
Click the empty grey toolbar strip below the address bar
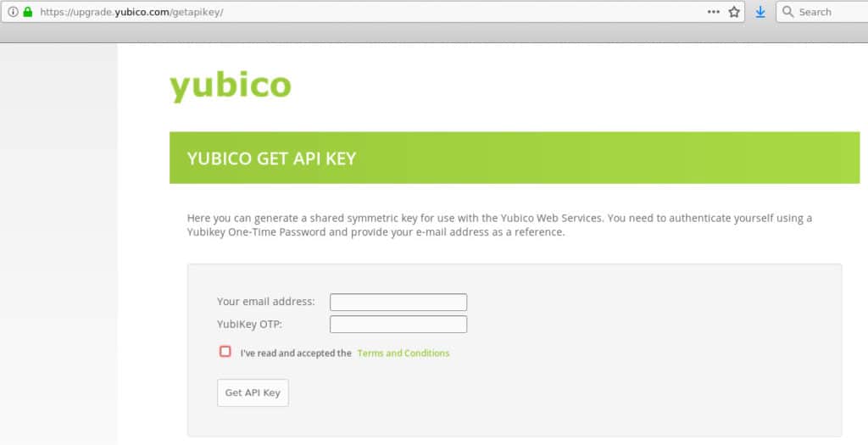[434, 33]
